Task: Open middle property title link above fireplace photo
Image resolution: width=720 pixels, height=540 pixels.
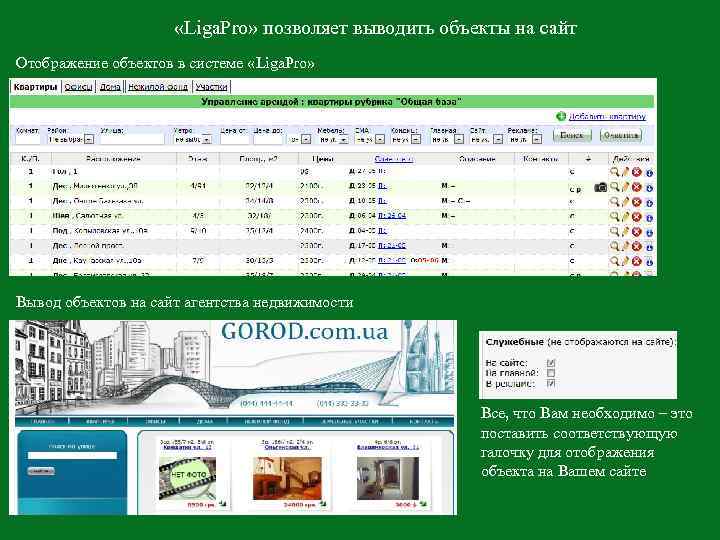Action: click(x=287, y=447)
